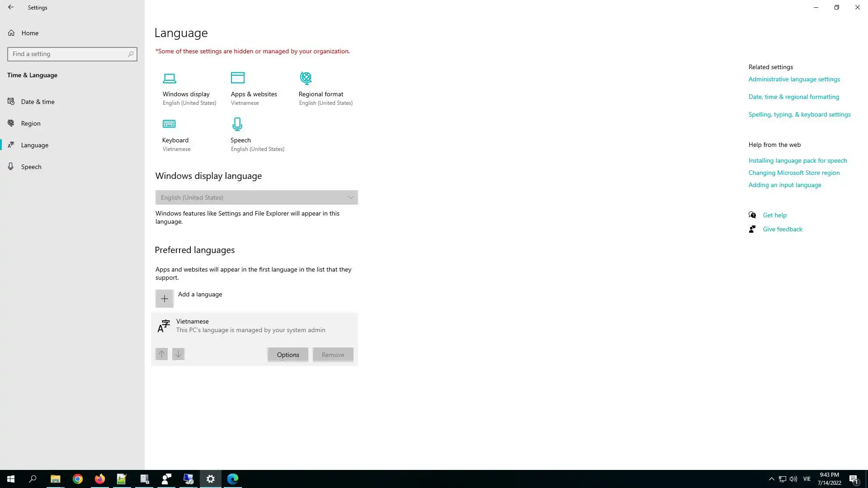Click the Windows display laptop icon
868x488 pixels.
pyautogui.click(x=170, y=78)
